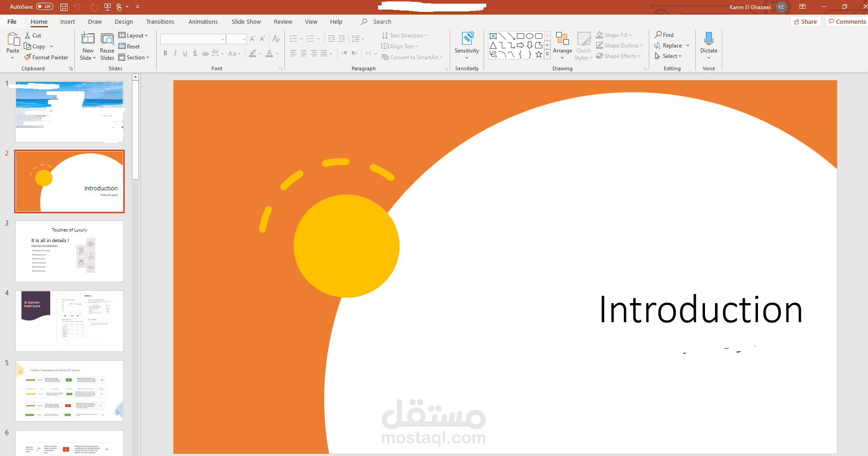Viewport: 868px width, 456px height.
Task: Open Shape Effects menu
Action: point(618,56)
